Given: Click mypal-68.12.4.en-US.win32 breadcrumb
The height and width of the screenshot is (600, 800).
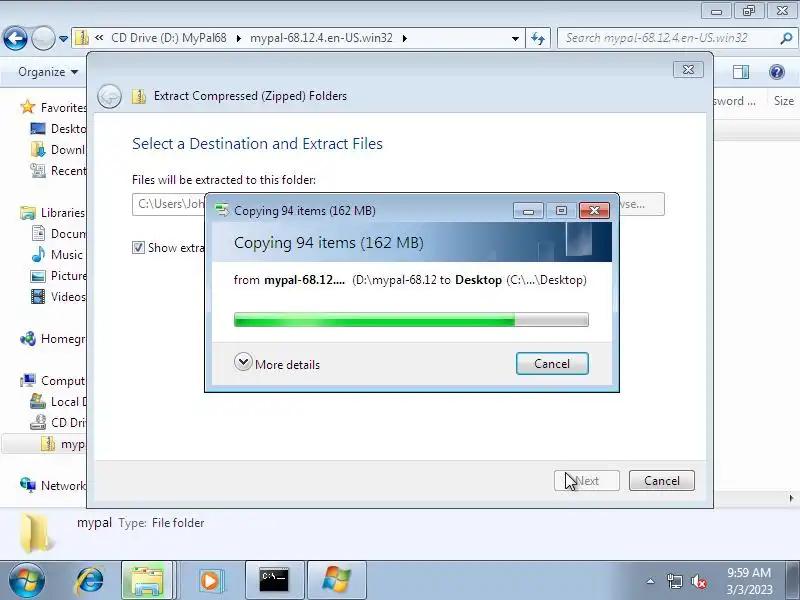Looking at the screenshot, I should [x=321, y=38].
